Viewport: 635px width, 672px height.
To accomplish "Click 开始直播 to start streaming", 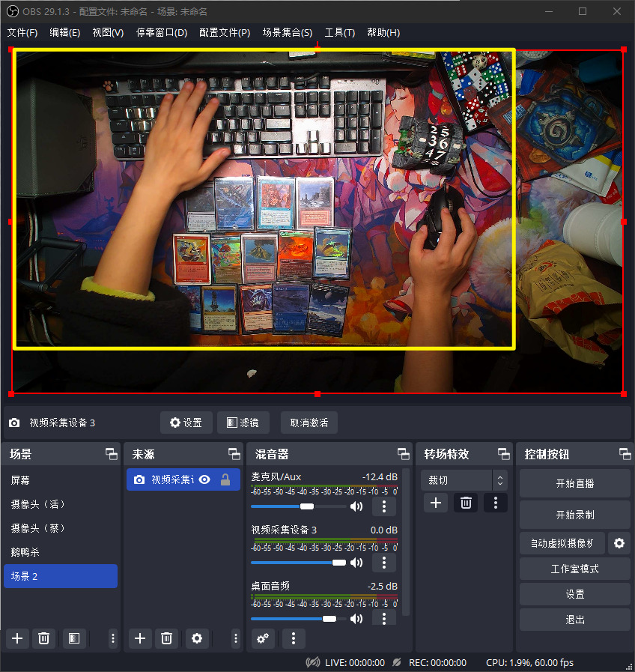I will [574, 483].
